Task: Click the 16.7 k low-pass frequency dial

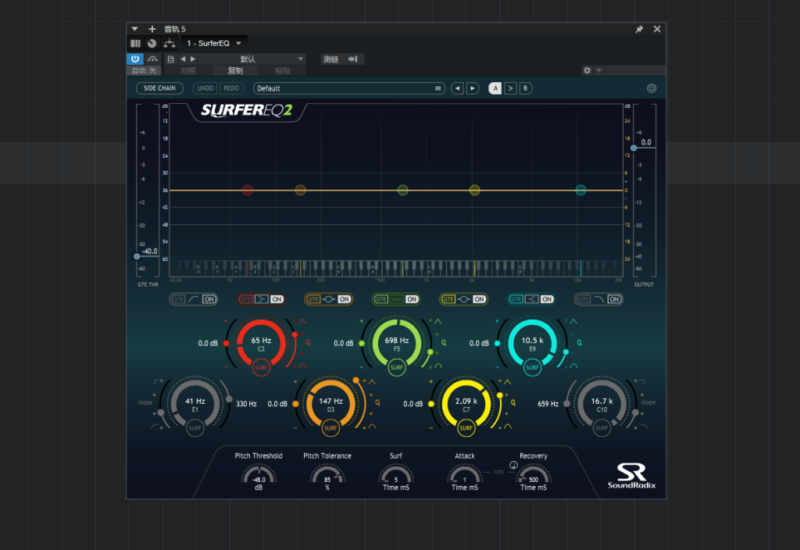Action: pos(602,403)
